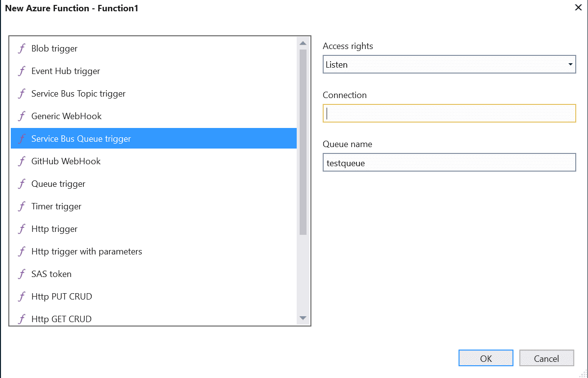Screen dimensions: 588x378
Task: Click the template list scrollbar thumb
Action: click(303, 142)
